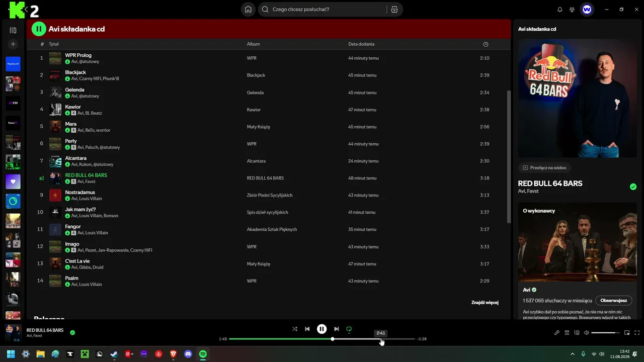
Task: Click the duration clock column header
Action: (x=486, y=44)
